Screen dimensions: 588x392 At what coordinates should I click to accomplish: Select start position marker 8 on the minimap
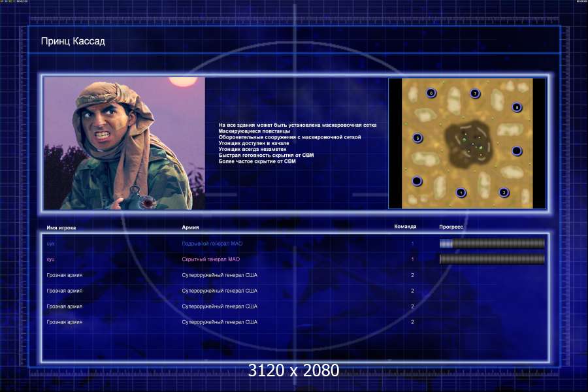click(517, 107)
